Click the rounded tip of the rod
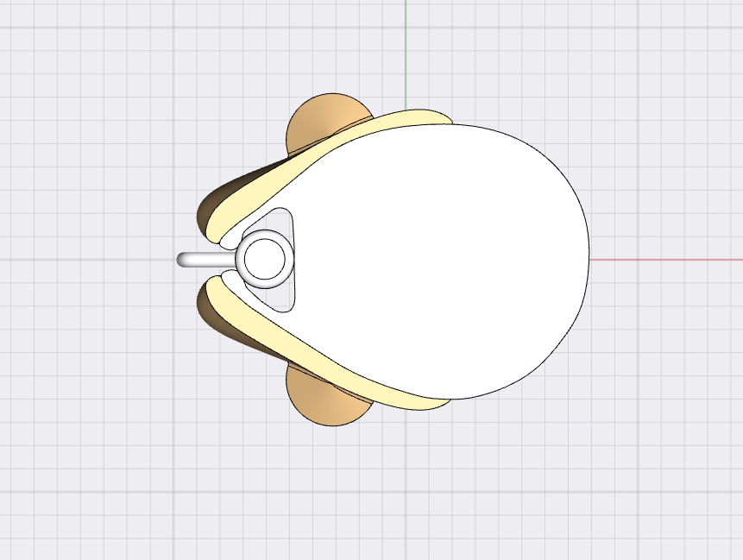743x560 pixels. (x=182, y=260)
